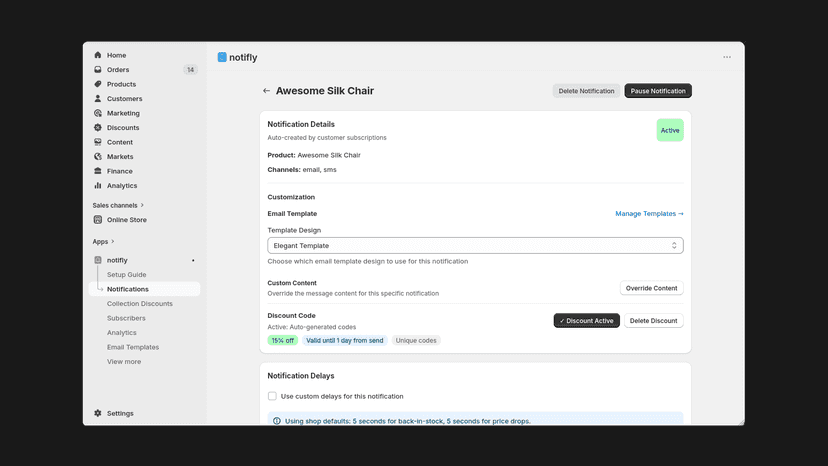Click the Settings gear icon
The height and width of the screenshot is (466, 828).
[98, 413]
